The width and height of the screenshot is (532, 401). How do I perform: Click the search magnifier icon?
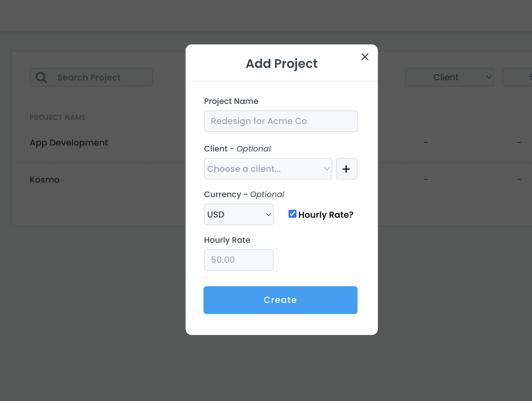41,77
